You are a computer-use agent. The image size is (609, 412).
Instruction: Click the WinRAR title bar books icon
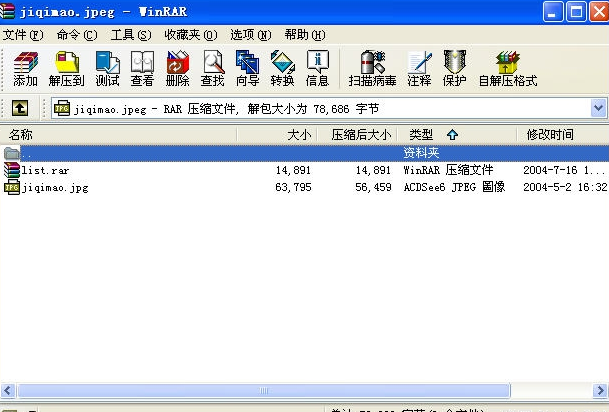pos(7,11)
